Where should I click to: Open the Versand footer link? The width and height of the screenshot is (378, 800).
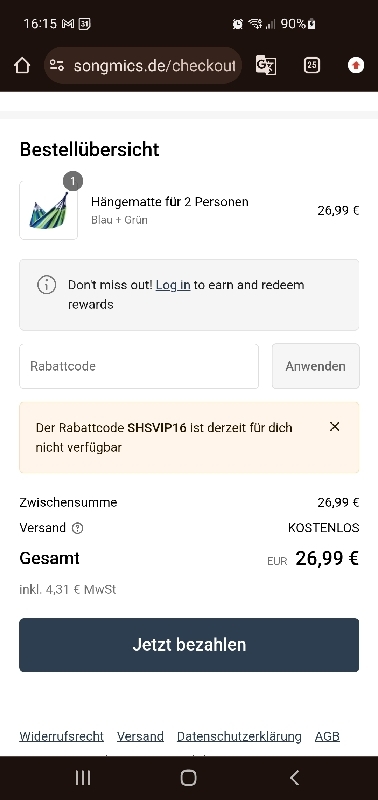[140, 737]
